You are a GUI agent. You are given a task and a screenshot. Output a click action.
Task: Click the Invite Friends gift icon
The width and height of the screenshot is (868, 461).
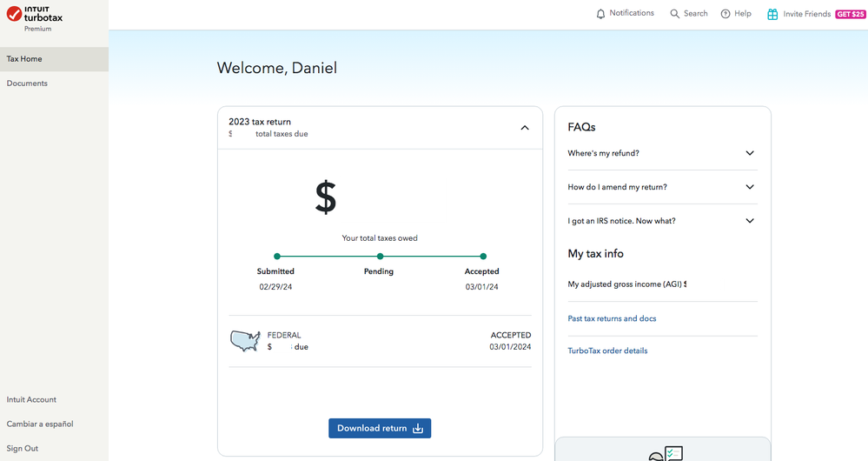772,15
